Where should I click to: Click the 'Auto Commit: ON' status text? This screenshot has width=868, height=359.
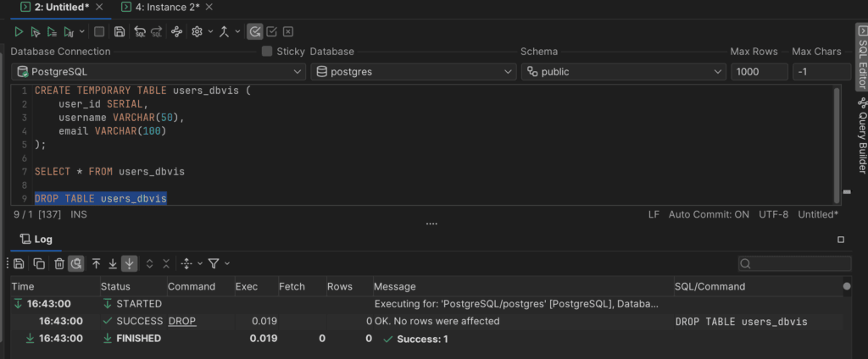(x=709, y=214)
